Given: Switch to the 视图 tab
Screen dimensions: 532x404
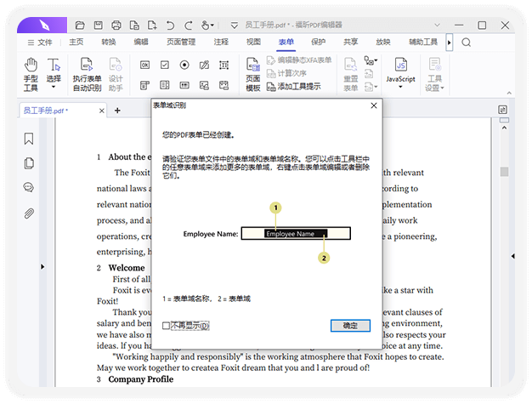Looking at the screenshot, I should pyautogui.click(x=253, y=42).
